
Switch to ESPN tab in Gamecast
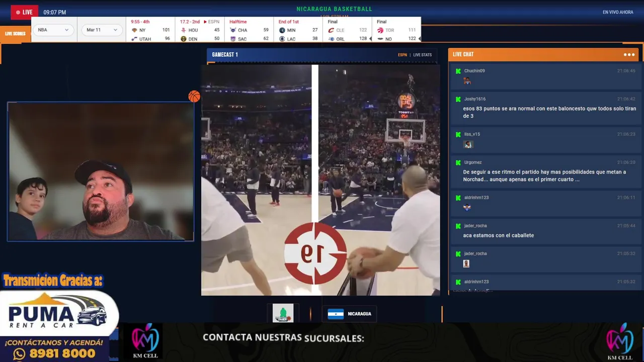click(403, 55)
